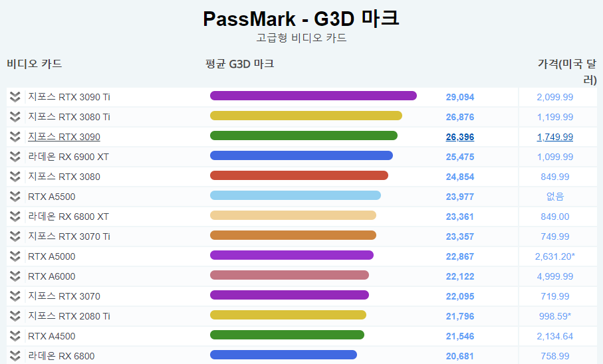The height and width of the screenshot is (364, 603).
Task: Open the 라데온 RX 6800 XT card link
Action: pyautogui.click(x=68, y=217)
